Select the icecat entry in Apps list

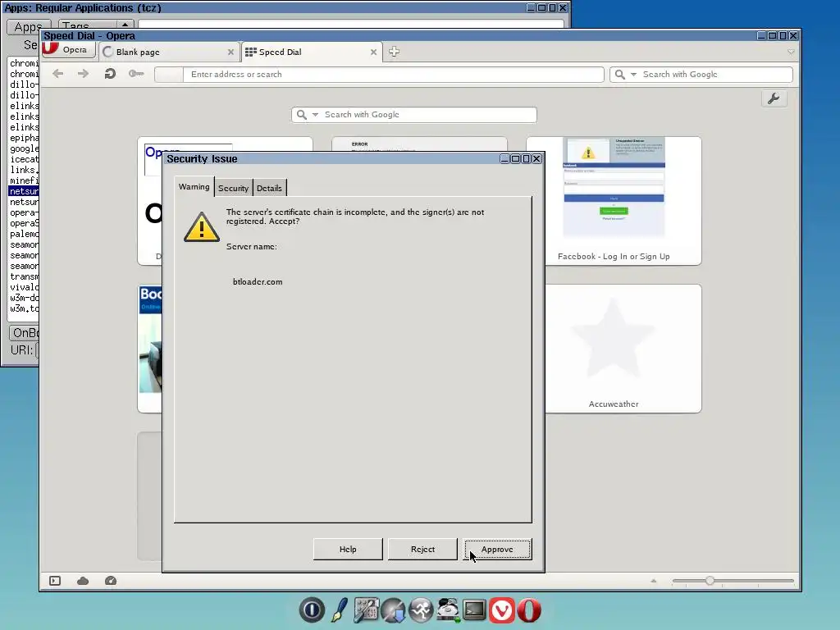pyautogui.click(x=24, y=159)
